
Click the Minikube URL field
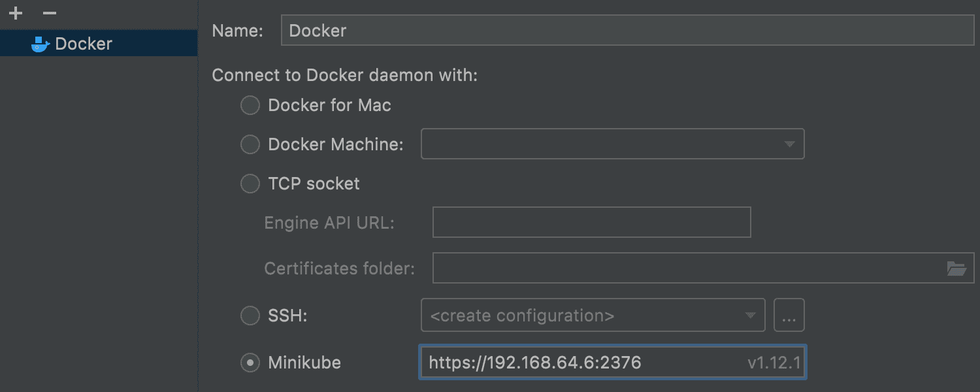pyautogui.click(x=613, y=363)
